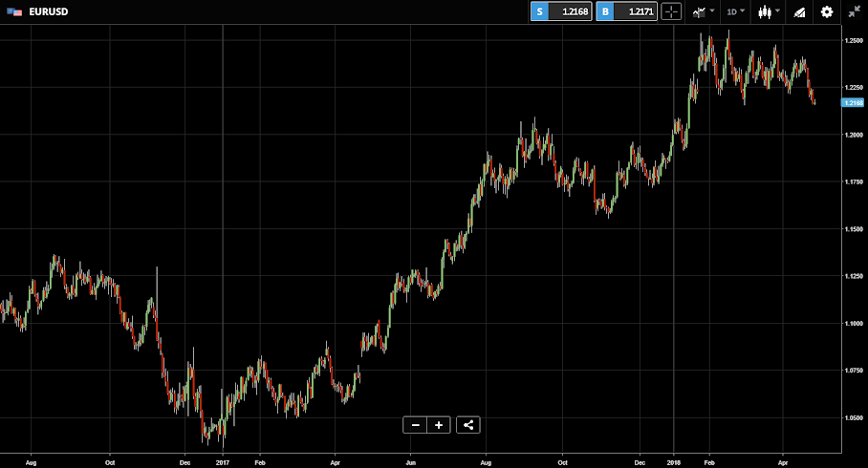Click the EURUSD flag icon
This screenshot has height=468, width=868.
tap(14, 11)
